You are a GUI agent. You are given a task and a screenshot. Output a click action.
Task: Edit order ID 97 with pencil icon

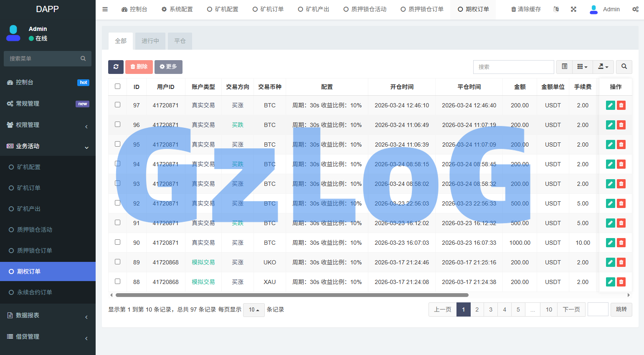610,105
